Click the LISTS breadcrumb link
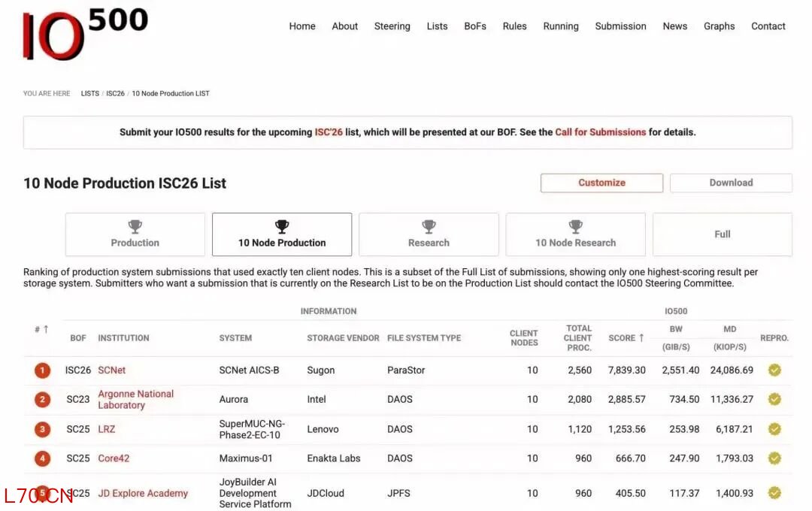812x511 pixels. click(90, 94)
